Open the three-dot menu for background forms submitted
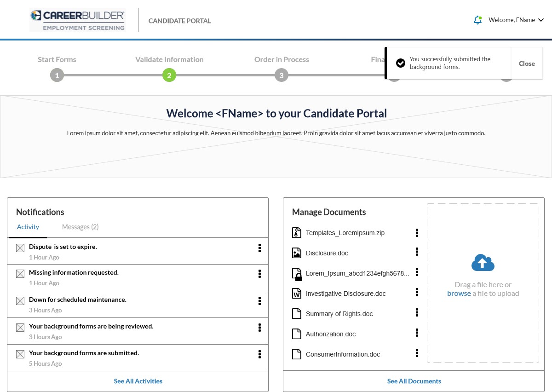 point(259,354)
